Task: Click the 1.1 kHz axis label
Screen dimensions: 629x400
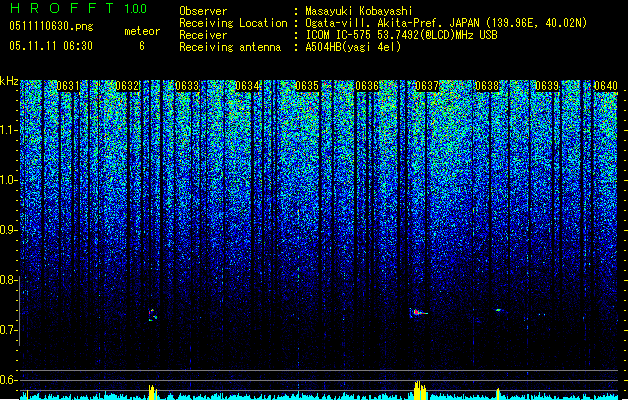Action: point(9,130)
